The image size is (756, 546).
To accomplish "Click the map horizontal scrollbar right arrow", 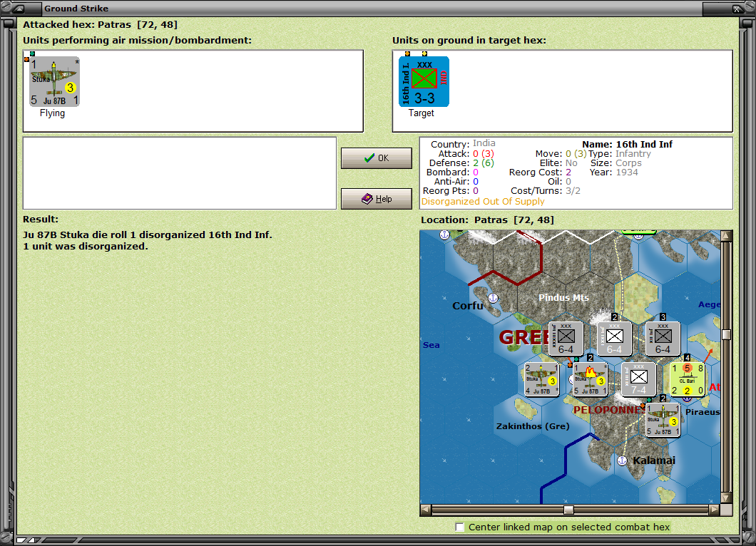I will click(715, 510).
